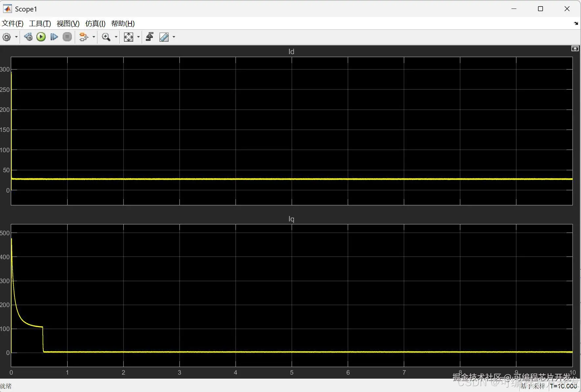
Task: Open the 仿真(I) menu
Action: tap(95, 24)
